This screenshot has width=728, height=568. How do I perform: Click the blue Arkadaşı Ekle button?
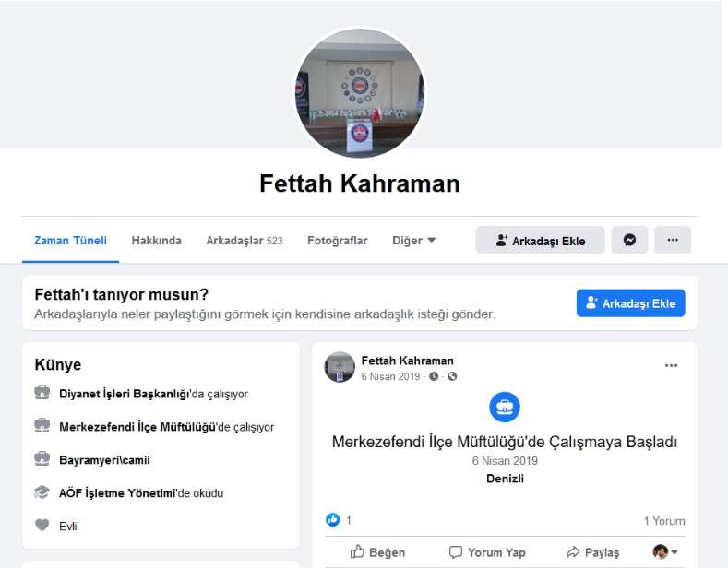point(630,303)
